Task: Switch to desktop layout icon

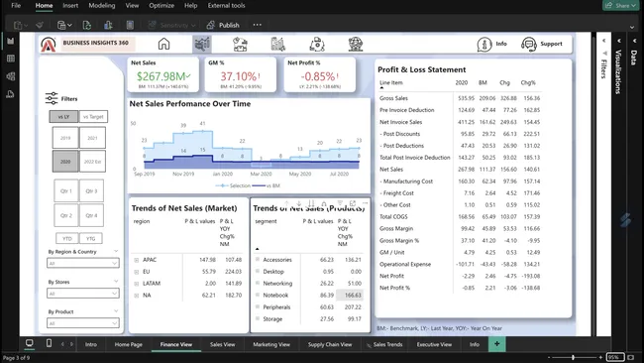Action: point(29,343)
